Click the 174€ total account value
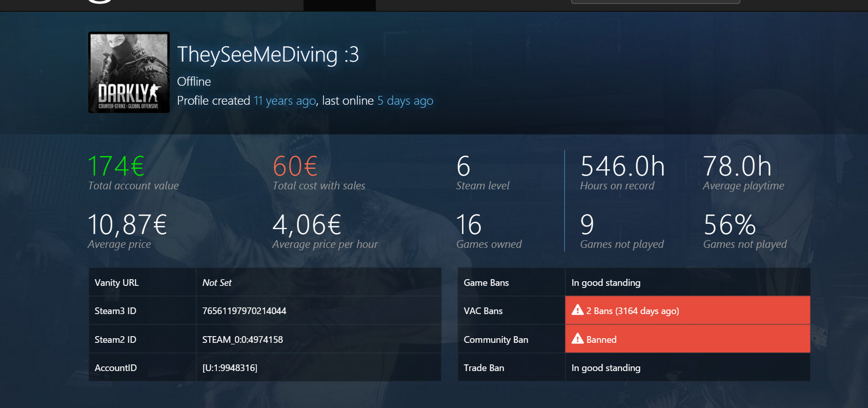The height and width of the screenshot is (408, 868). click(116, 166)
